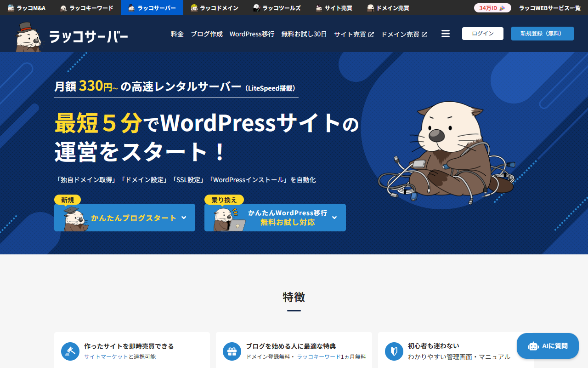Switch to the ラッコキーワード tab

[x=87, y=8]
